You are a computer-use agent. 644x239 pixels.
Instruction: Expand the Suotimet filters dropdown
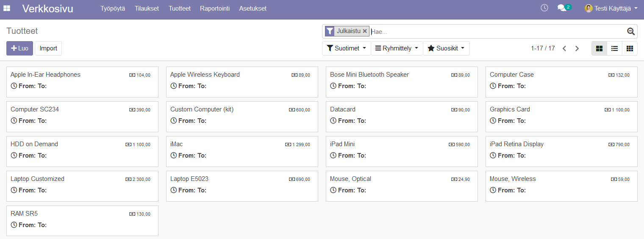tap(347, 48)
